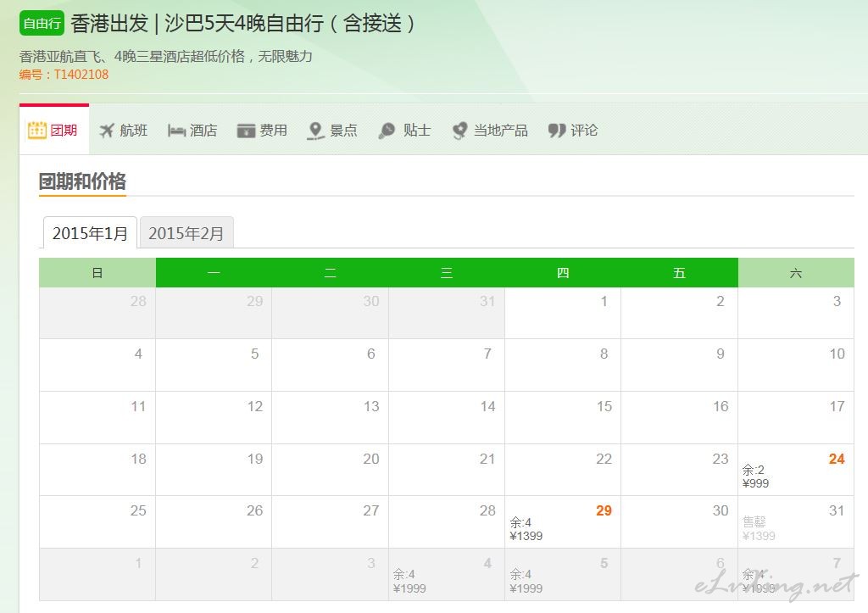This screenshot has height=613, width=868.
Task: Select February 7 departure date
Action: 796,575
